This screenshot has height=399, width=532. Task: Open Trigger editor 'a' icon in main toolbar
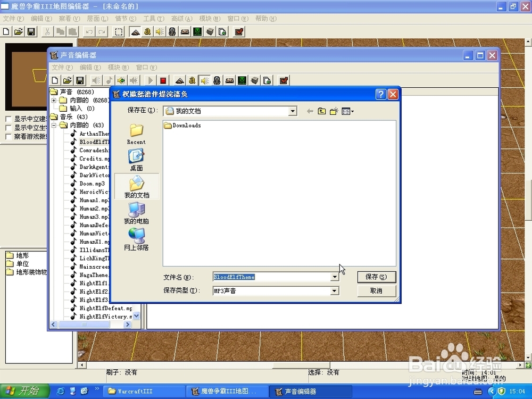tap(147, 32)
